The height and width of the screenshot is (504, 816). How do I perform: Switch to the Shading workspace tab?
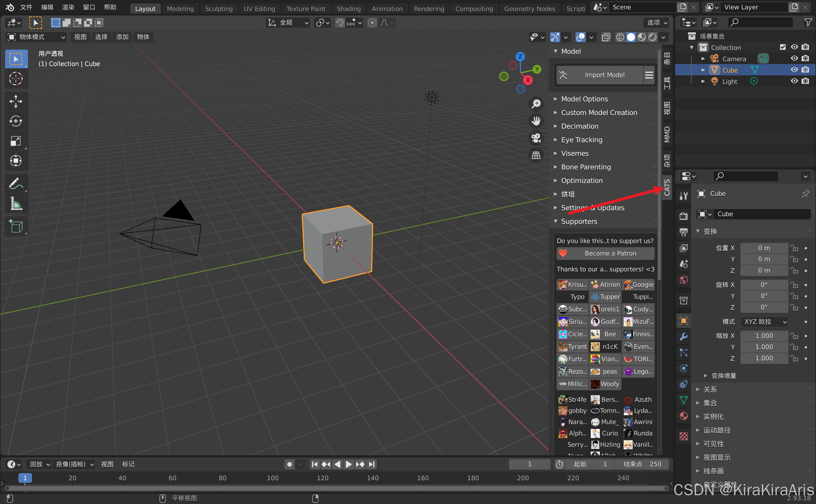348,9
